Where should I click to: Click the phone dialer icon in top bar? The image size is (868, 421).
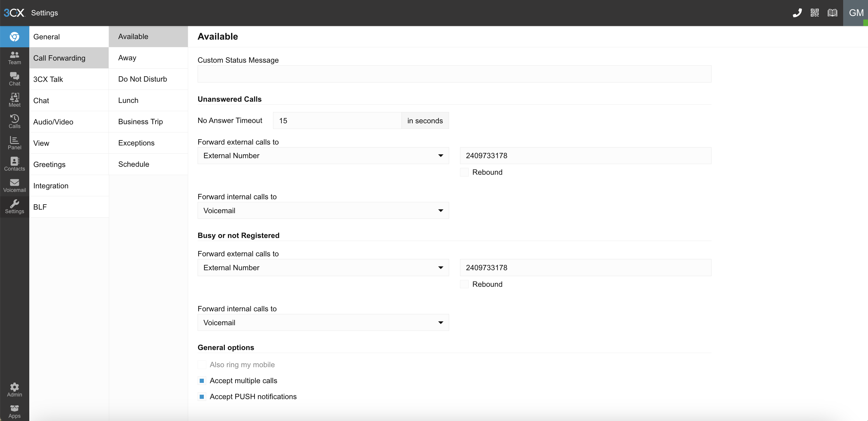pyautogui.click(x=797, y=13)
